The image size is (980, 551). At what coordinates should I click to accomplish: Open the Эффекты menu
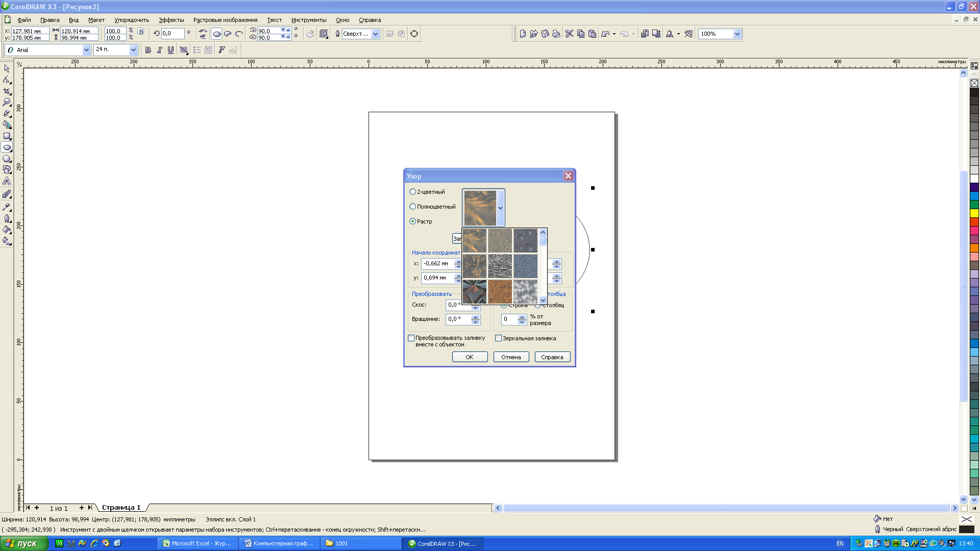pos(171,20)
